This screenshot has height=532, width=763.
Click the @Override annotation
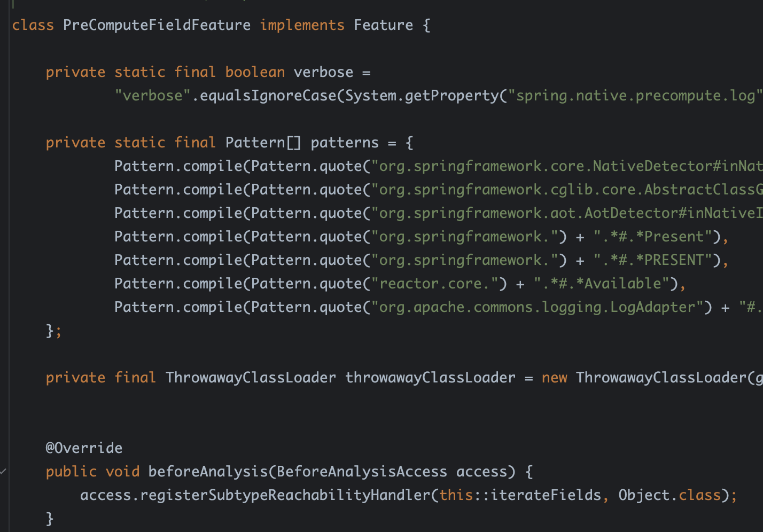(84, 448)
